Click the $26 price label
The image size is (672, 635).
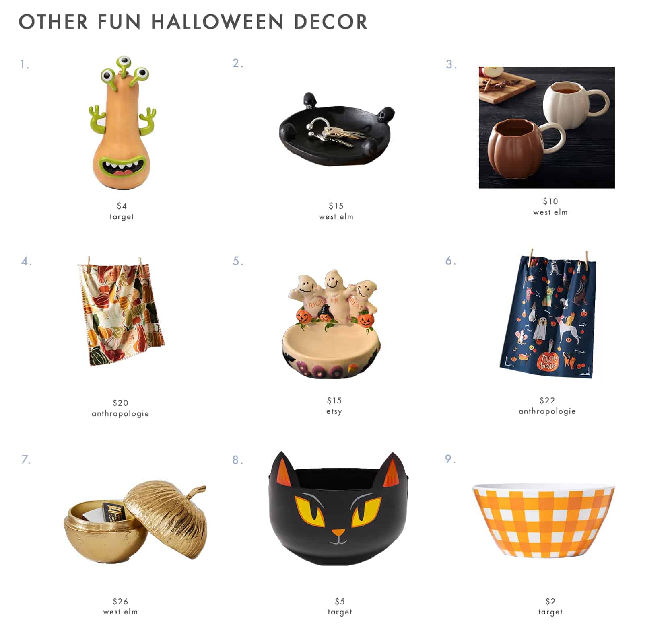click(120, 602)
